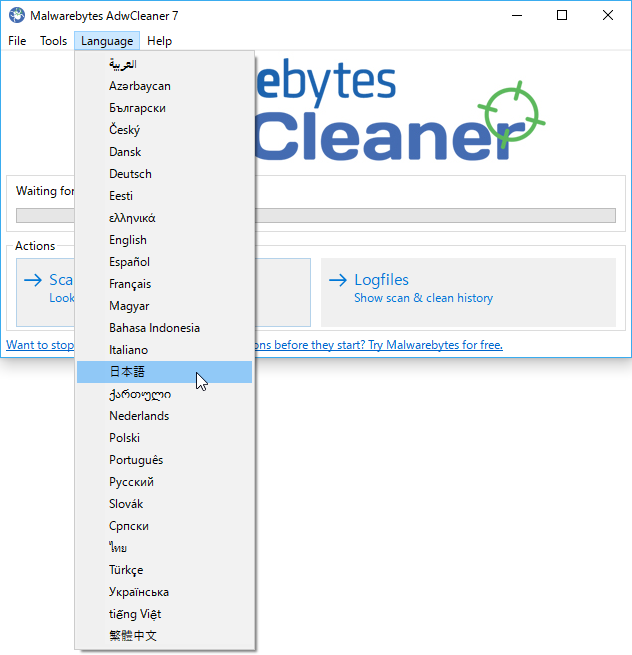
Task: Click the arrow icon beside Logfiles
Action: click(x=338, y=280)
